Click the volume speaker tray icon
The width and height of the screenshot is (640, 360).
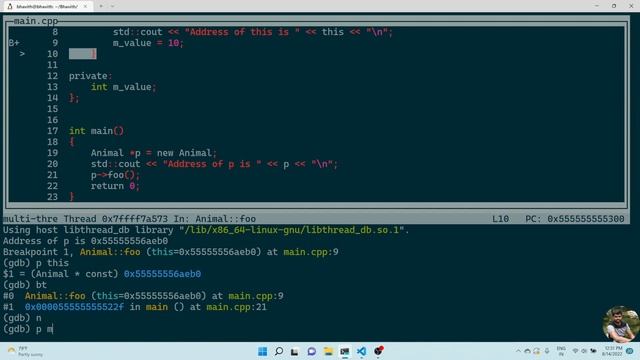584,351
